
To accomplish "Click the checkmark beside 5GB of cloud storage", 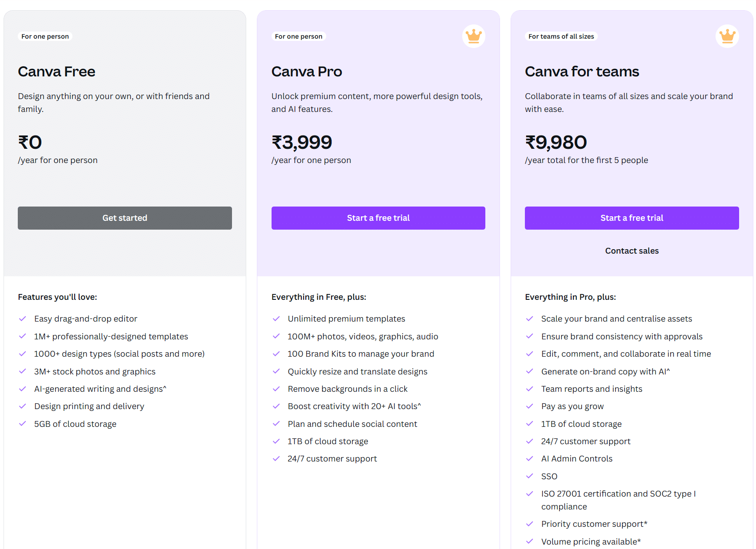I will (23, 424).
